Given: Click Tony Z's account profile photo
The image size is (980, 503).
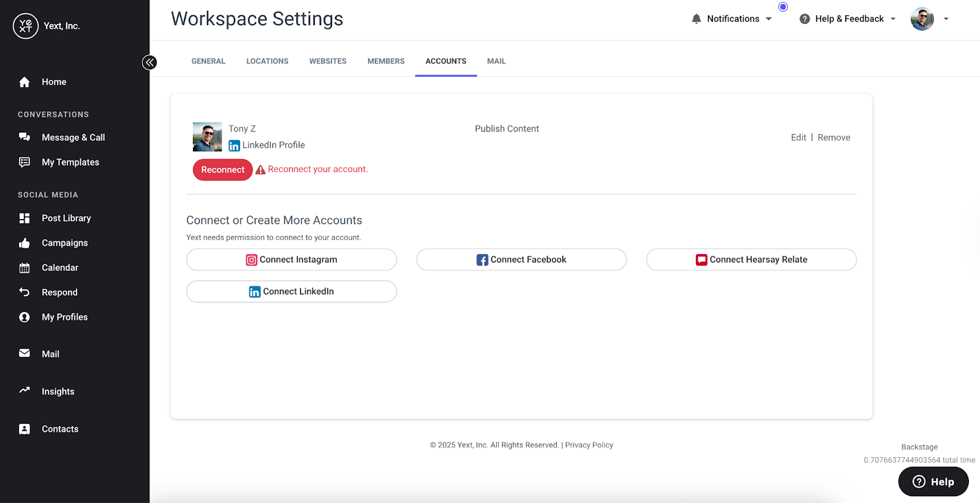Looking at the screenshot, I should 208,136.
